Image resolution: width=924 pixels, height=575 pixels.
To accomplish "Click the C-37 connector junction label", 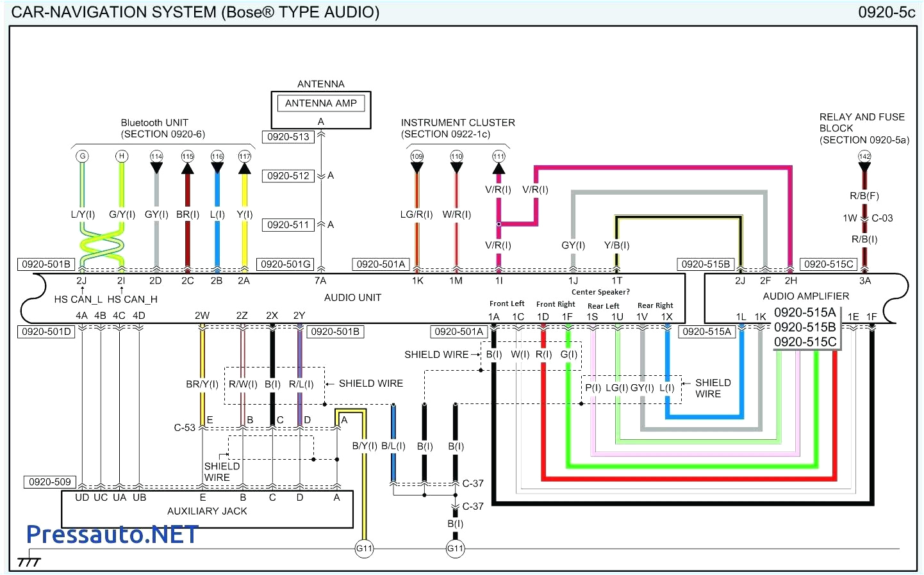I will 473,483.
